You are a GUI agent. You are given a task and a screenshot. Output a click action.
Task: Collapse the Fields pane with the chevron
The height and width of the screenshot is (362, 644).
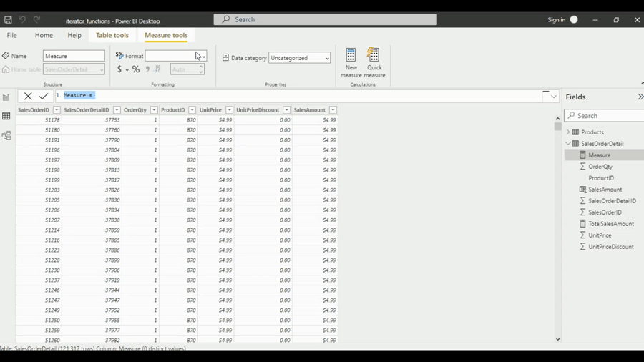point(640,97)
